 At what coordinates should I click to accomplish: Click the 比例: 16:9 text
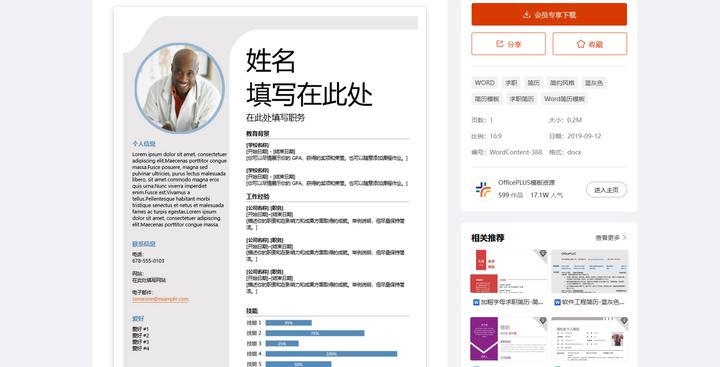[487, 136]
